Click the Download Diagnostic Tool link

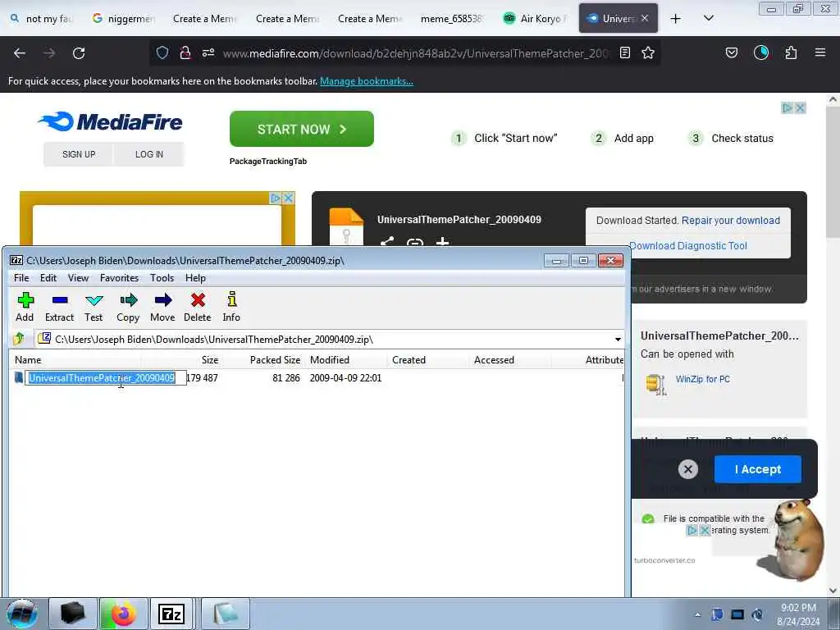tap(688, 246)
